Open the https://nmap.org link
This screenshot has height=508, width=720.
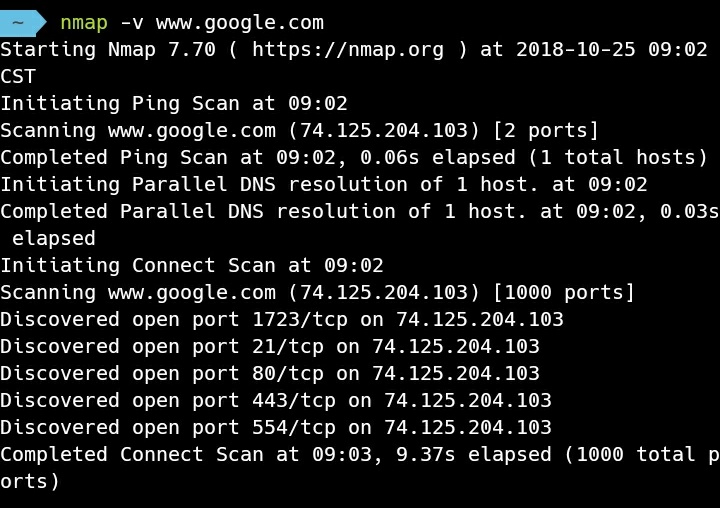(348, 51)
